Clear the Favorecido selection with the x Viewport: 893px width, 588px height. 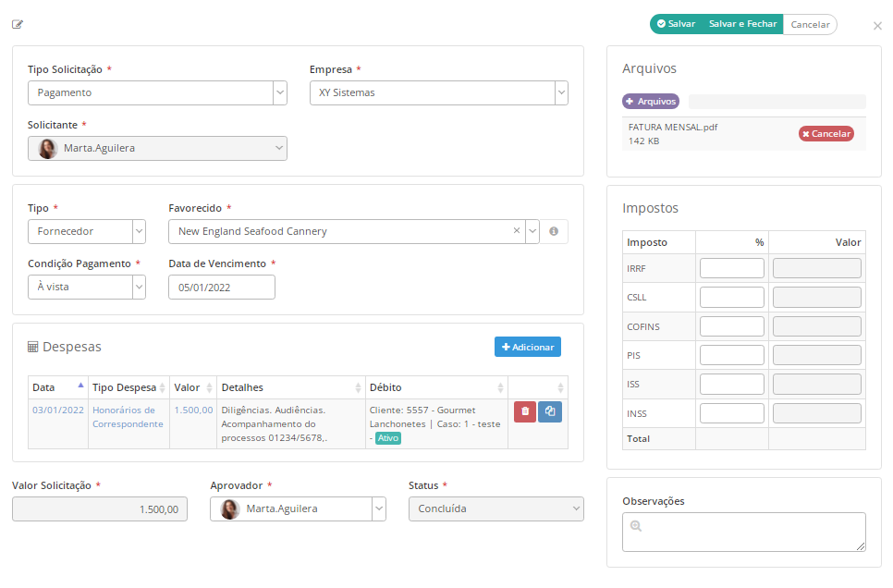click(x=517, y=231)
